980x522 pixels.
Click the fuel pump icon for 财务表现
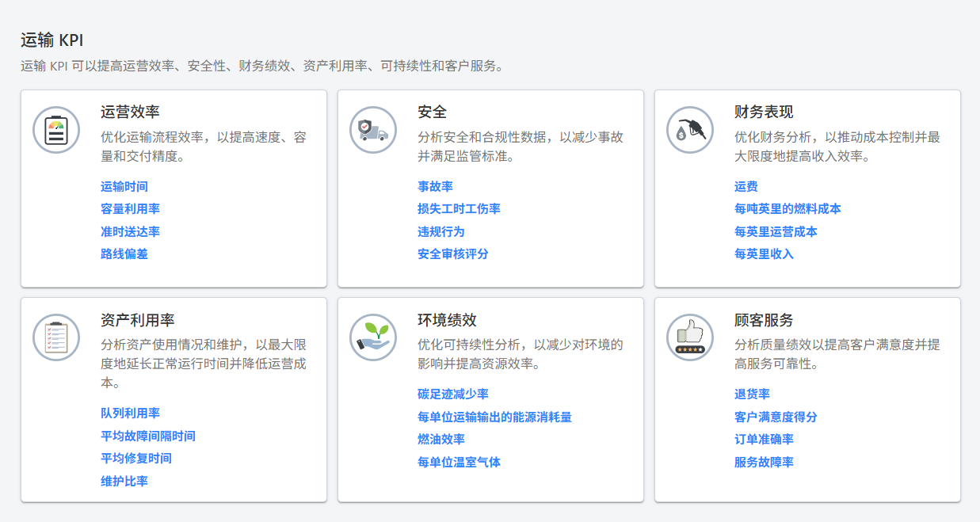pyautogui.click(x=689, y=129)
